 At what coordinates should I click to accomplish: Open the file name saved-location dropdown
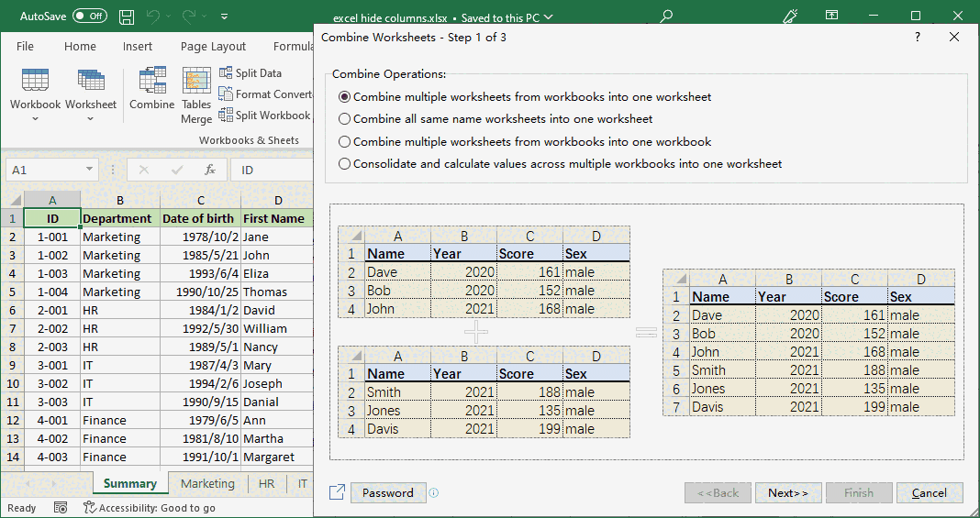pos(549,17)
